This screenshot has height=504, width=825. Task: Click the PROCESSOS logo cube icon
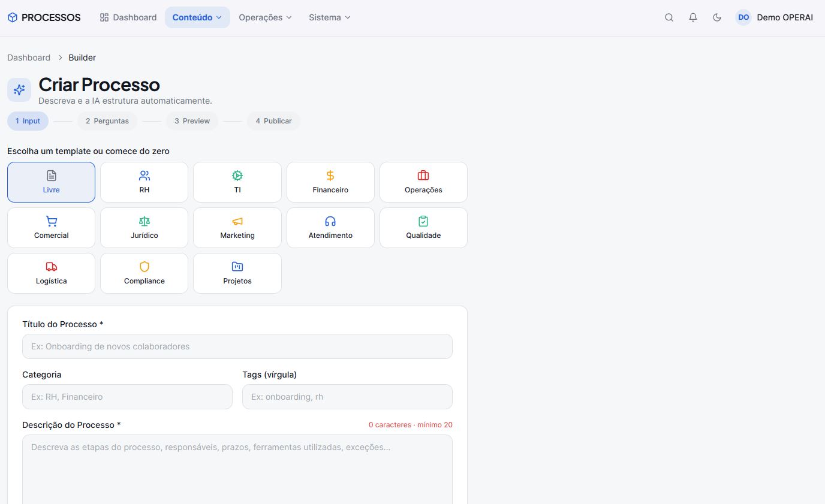coord(13,17)
